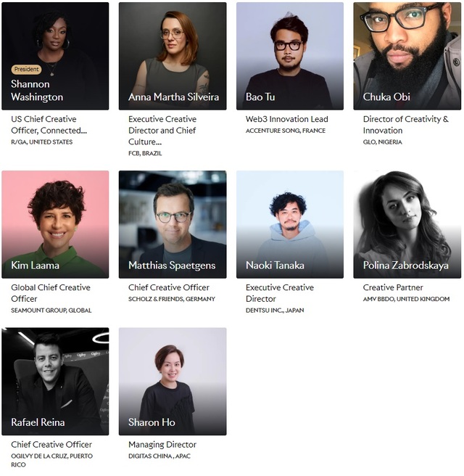Open Matthias Spaetgens' profile card
The image size is (464, 476).
(x=173, y=224)
